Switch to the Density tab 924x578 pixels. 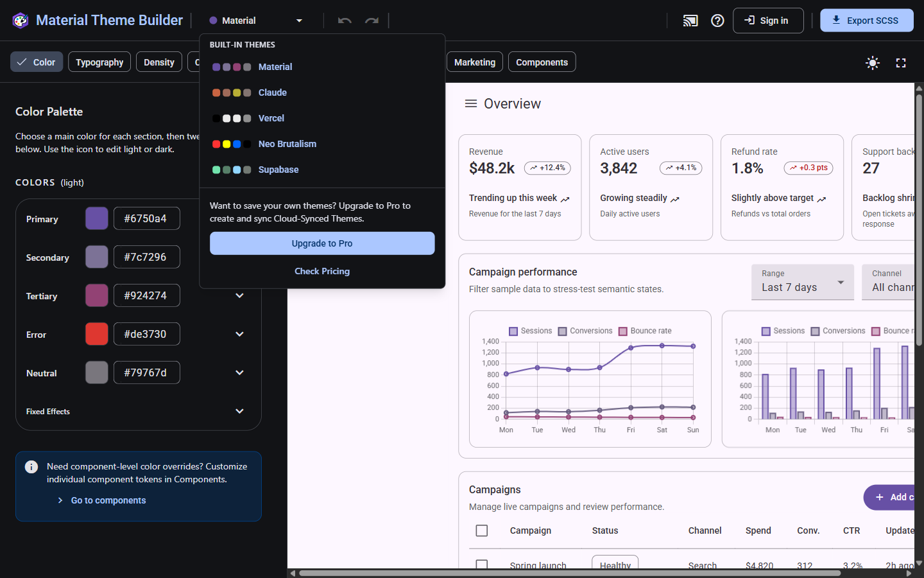point(159,62)
